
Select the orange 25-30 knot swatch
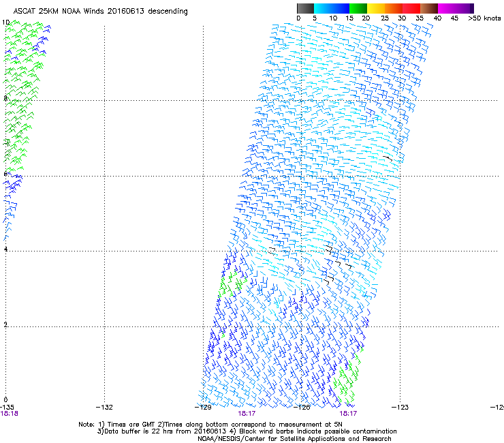(394, 8)
